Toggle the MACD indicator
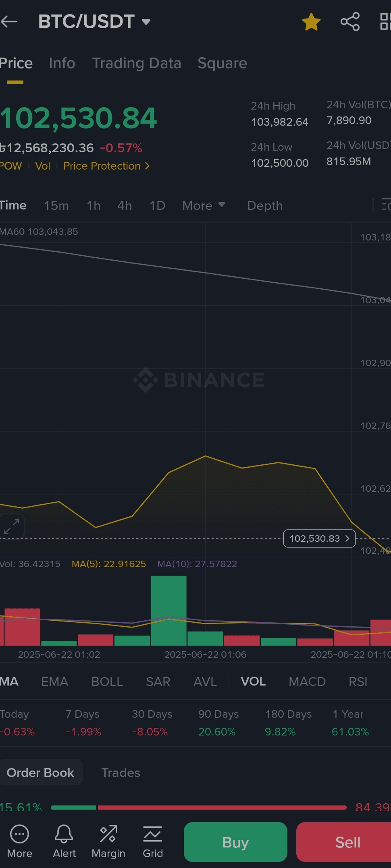 307,682
